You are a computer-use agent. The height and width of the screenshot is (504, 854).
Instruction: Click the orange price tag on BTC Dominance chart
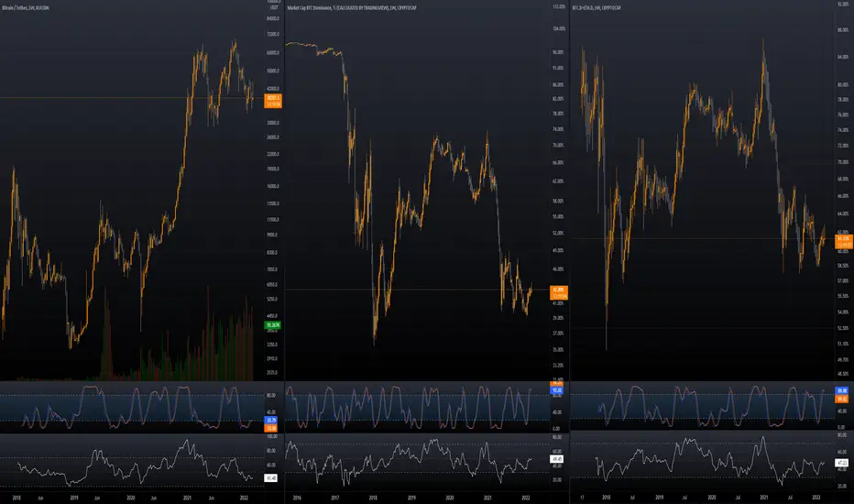[559, 293]
